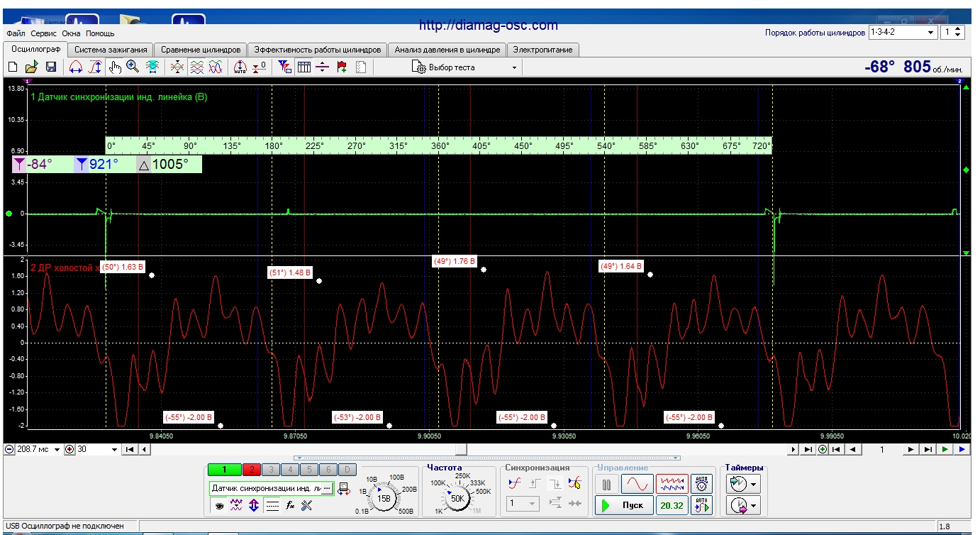Toggle channel 5 button
The image size is (980, 535).
[x=309, y=469]
